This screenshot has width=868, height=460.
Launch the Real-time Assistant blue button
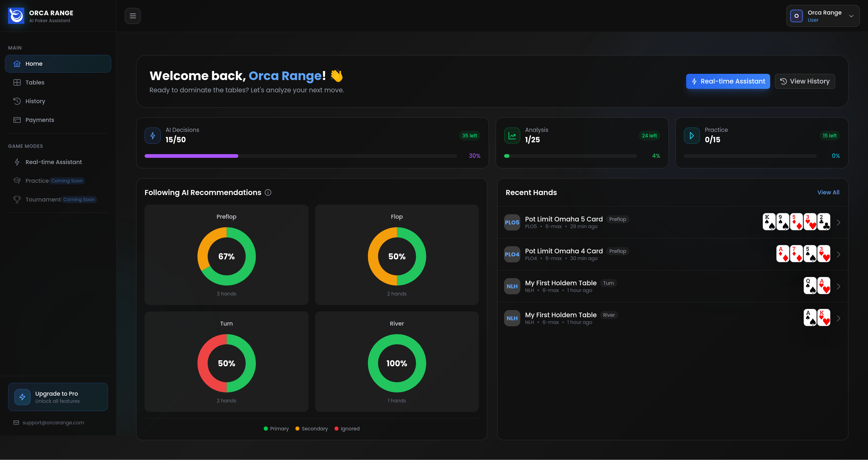click(728, 81)
